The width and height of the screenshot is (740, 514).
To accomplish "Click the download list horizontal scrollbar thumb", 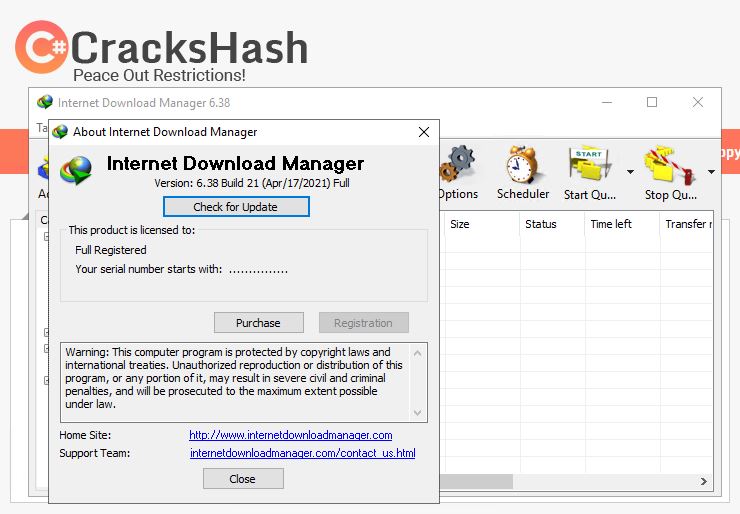I will pos(476,481).
